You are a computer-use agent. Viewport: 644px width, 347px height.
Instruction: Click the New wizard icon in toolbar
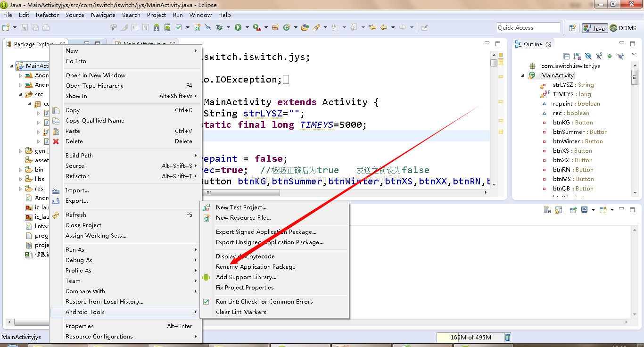[6, 27]
